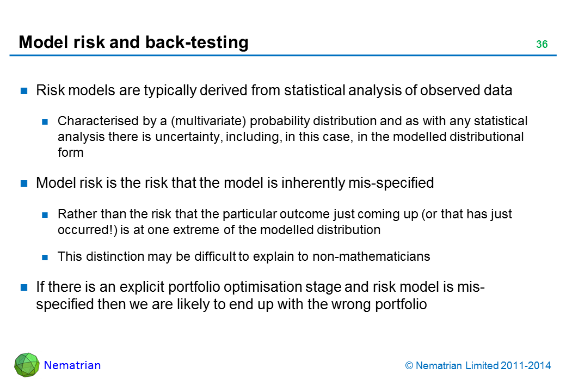
Task: Open the Nematrian link in the footer
Action: pos(72,365)
